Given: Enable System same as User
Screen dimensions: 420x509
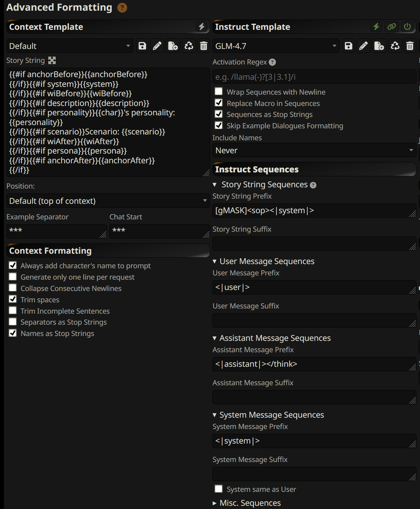Looking at the screenshot, I should (x=219, y=489).
